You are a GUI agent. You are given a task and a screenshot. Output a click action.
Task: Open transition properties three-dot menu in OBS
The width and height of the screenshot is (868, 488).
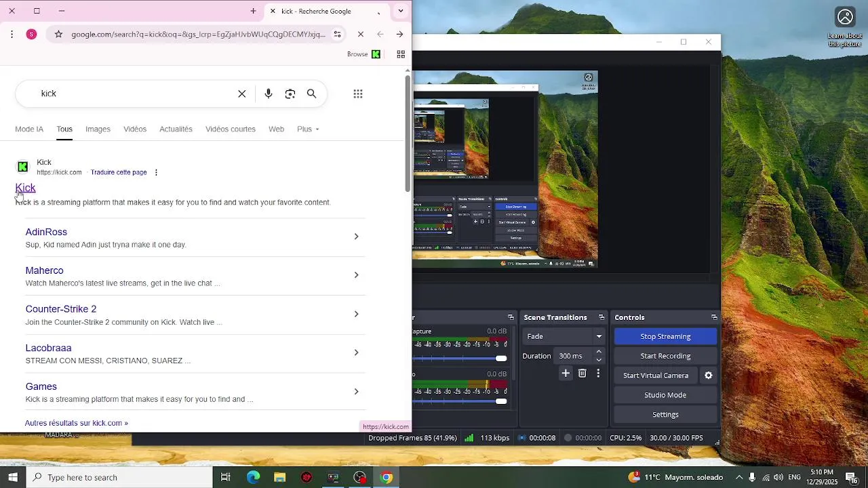(598, 373)
